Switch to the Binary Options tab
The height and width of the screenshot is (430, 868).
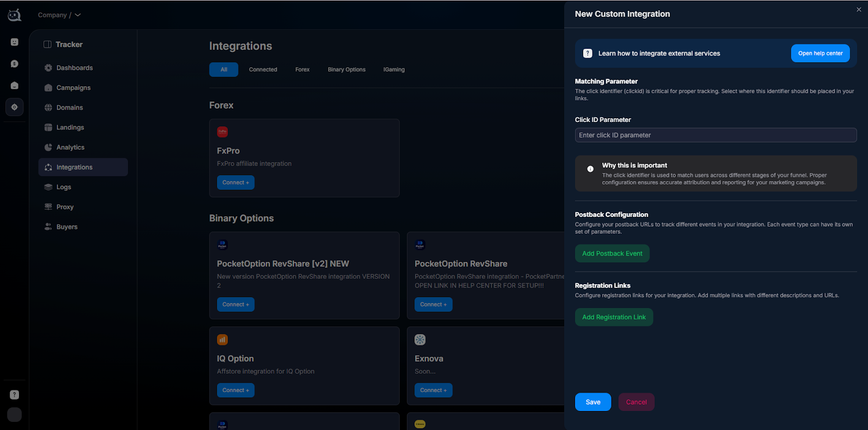pyautogui.click(x=347, y=69)
